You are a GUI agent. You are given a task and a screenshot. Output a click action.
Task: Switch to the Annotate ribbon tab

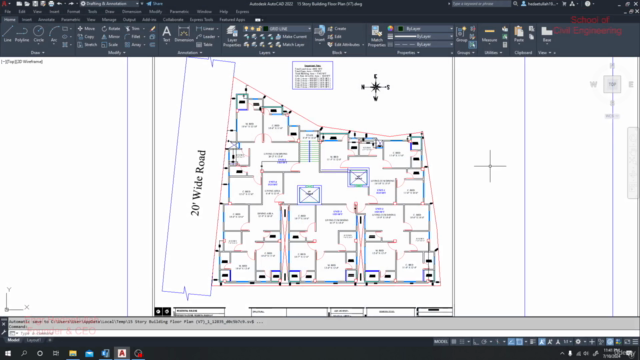click(x=46, y=20)
